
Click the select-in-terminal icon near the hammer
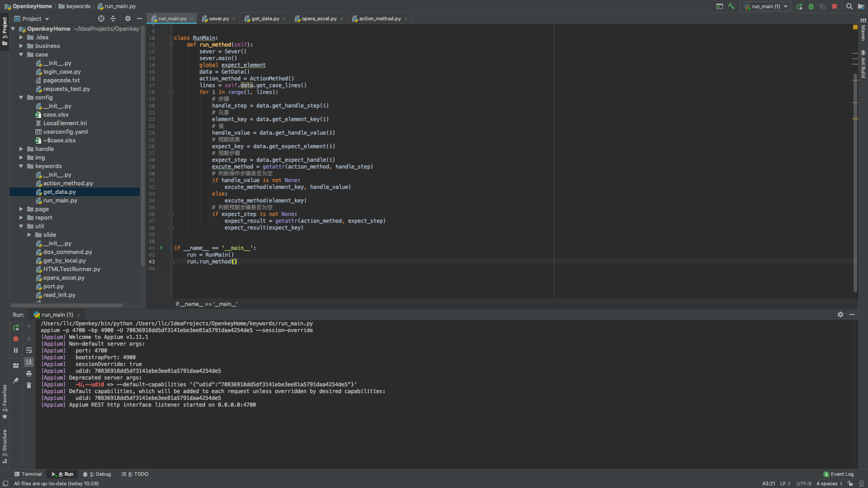719,6
